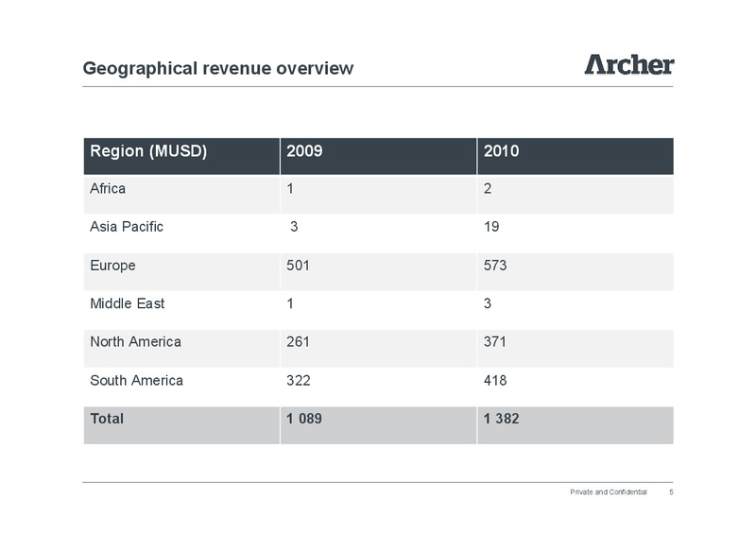Click Middle East 2009 value '1'
This screenshot has width=756, height=534.
click(290, 303)
